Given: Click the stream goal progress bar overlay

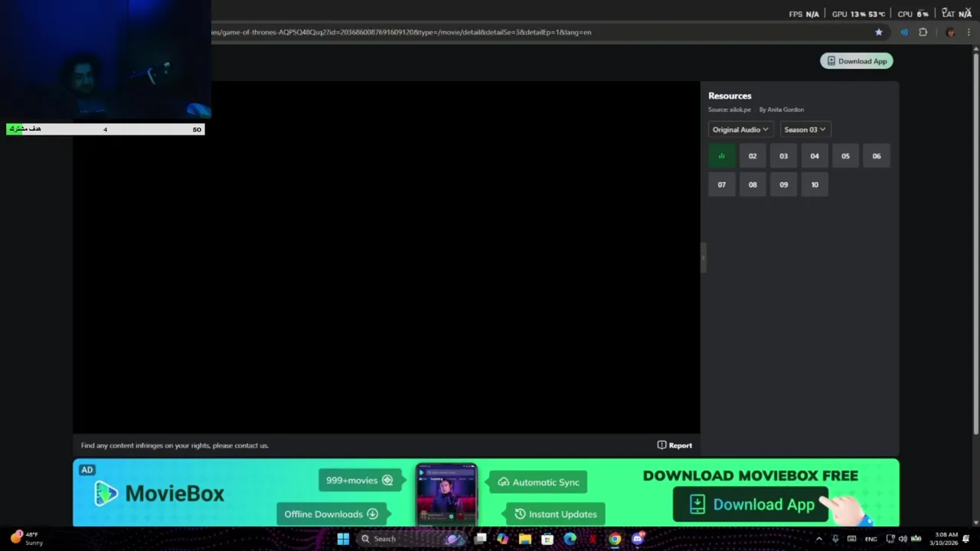Looking at the screenshot, I should click(x=106, y=129).
